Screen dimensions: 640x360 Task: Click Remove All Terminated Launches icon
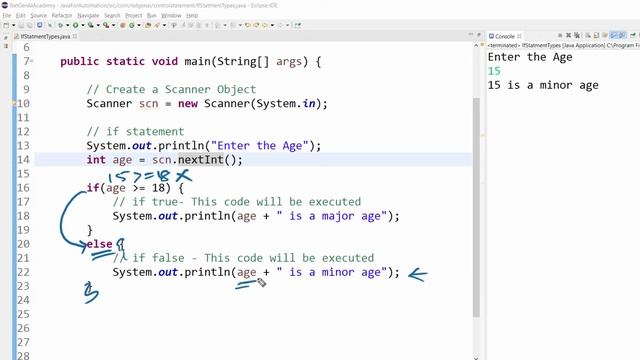(577, 36)
